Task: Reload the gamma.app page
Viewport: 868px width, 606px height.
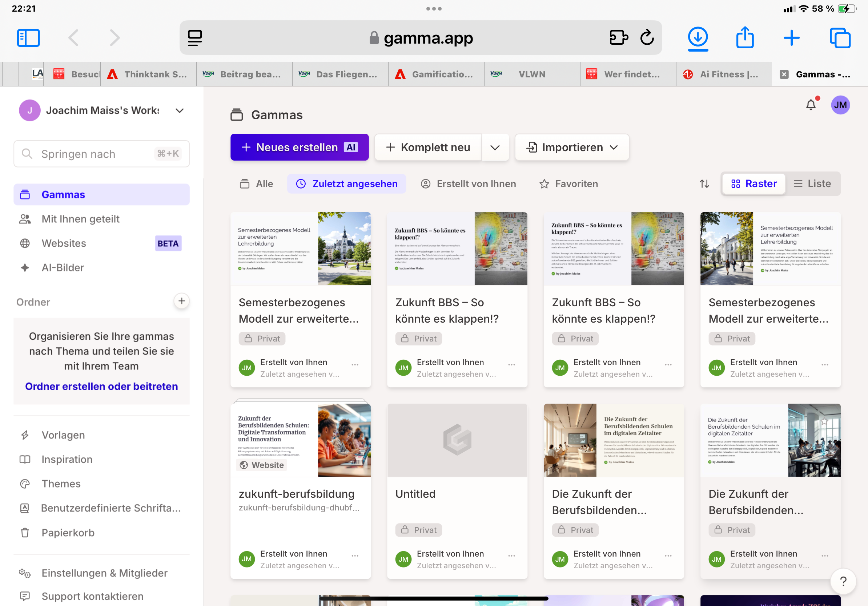Action: pos(647,38)
